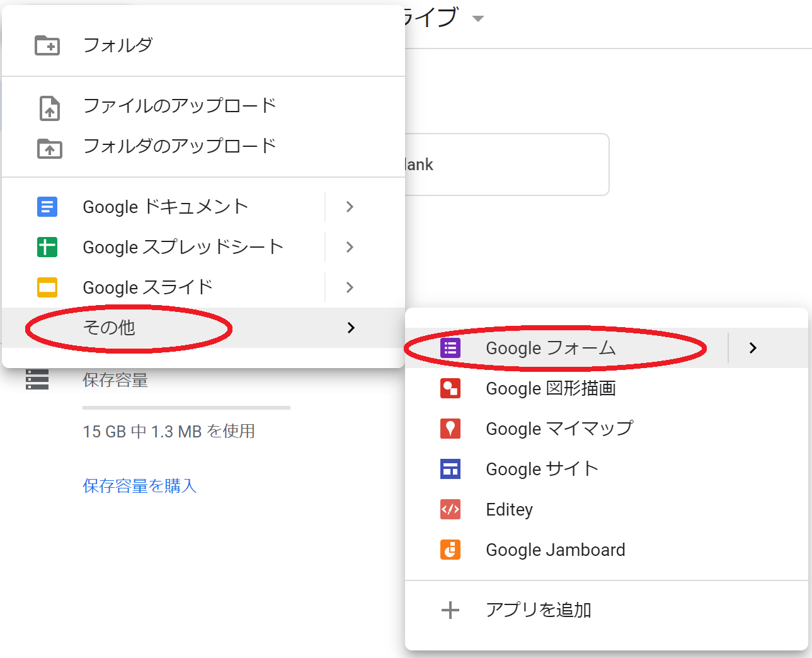The width and height of the screenshot is (812, 658).
Task: Choose アプリを追加 at the submenu bottom
Action: pyautogui.click(x=607, y=610)
